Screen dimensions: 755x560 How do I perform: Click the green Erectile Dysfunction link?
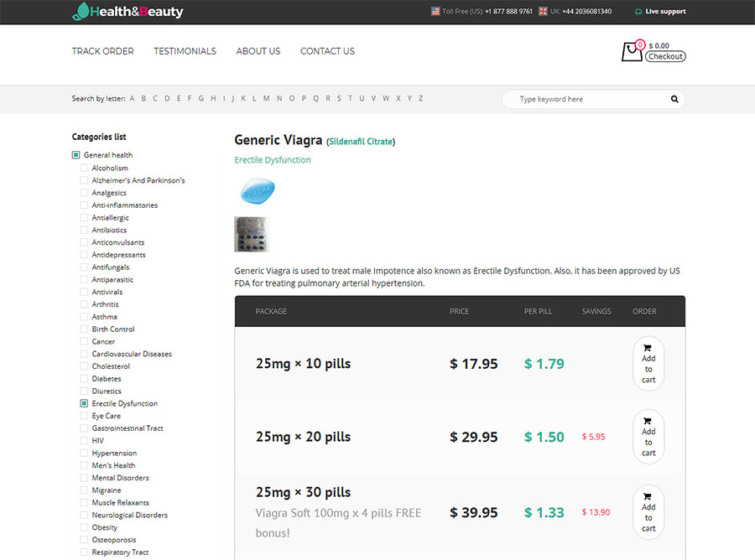pyautogui.click(x=273, y=160)
